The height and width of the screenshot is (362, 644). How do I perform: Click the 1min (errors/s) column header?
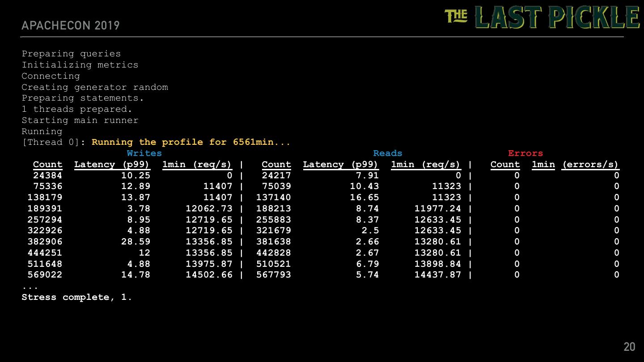tap(575, 164)
